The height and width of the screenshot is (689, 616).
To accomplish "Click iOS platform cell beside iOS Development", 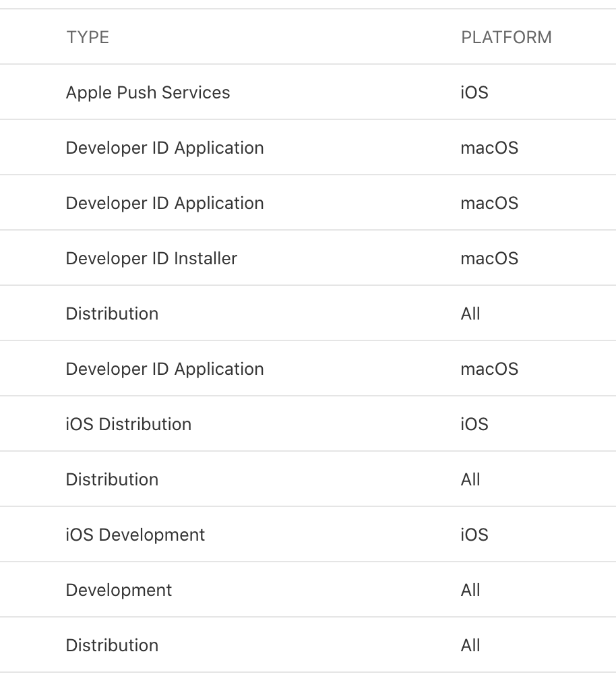I will tap(474, 535).
